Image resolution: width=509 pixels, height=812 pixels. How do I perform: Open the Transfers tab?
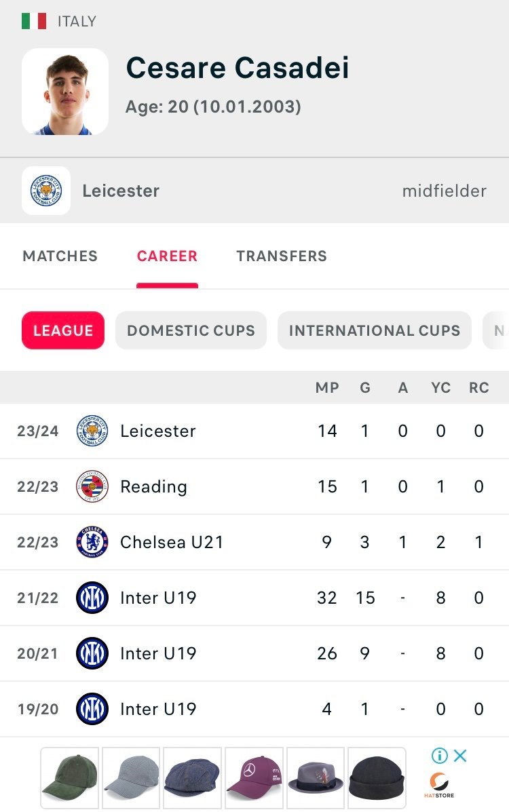[x=282, y=256]
